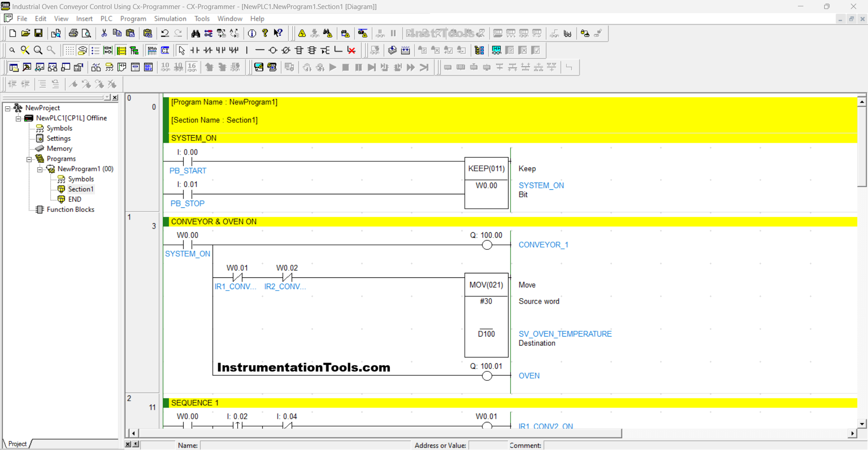Open the Simulation menu

tap(170, 19)
